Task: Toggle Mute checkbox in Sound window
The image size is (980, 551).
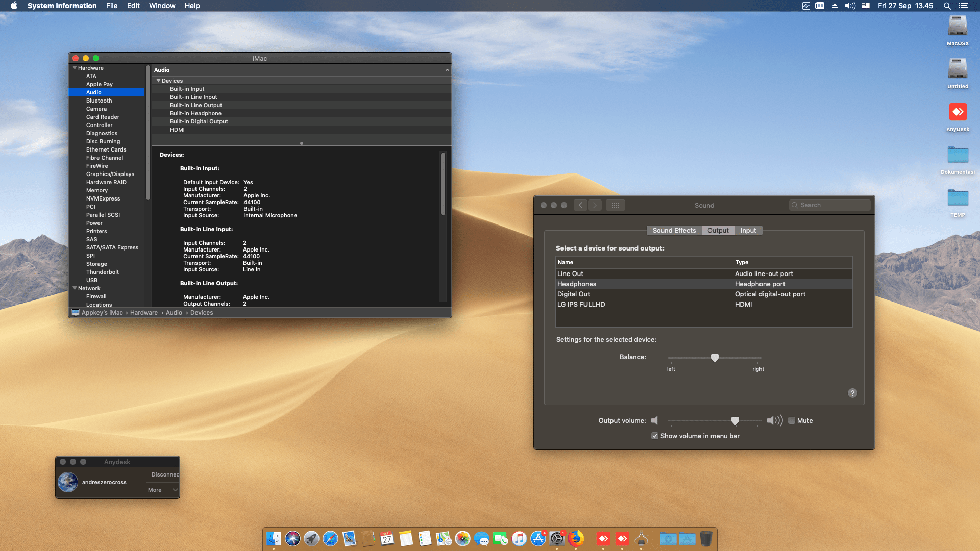Action: tap(792, 421)
